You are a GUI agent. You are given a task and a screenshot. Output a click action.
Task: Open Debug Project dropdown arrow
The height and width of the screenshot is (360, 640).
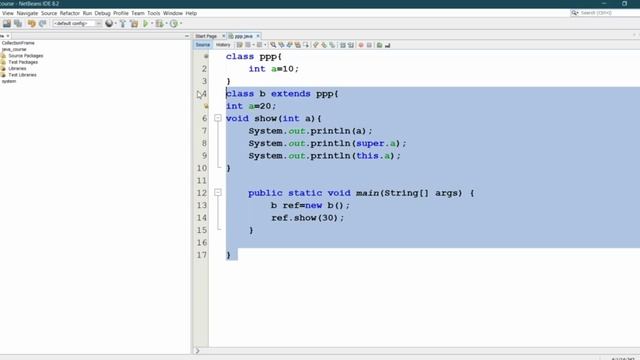[x=166, y=24]
